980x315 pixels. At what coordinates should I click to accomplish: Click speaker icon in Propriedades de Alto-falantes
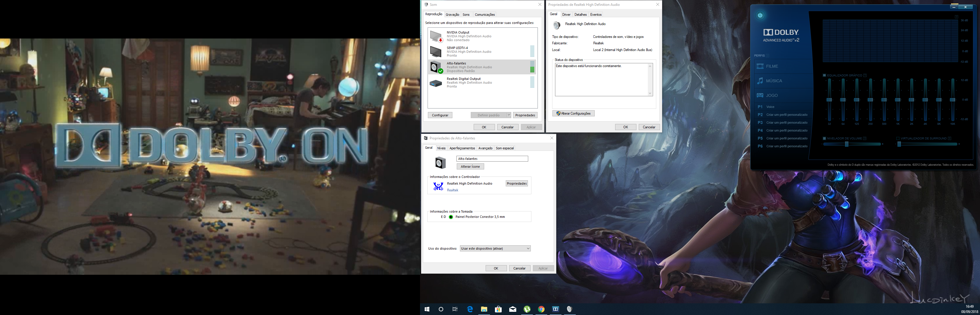440,162
